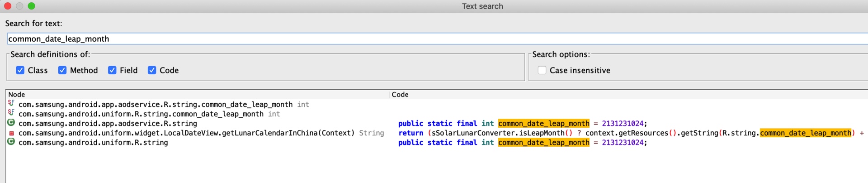Screen dimensions: 868x183
Task: Click the highlighted match in aodservice code line
Action: pyautogui.click(x=543, y=123)
